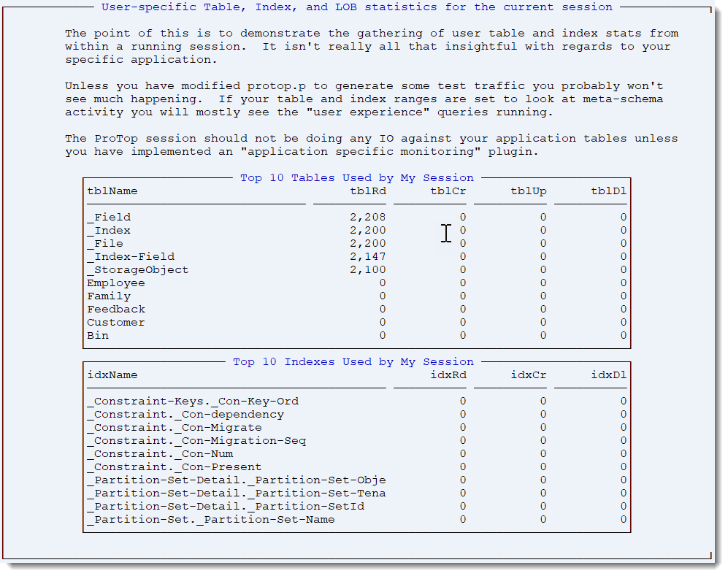Click the _Partition-Set._Partition-Set-Name index entry

[211, 520]
